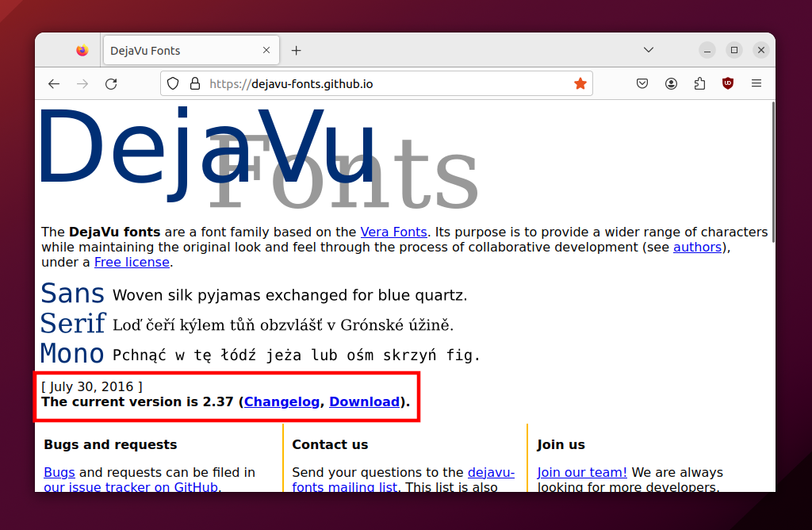Open the Bugs link

click(x=59, y=473)
